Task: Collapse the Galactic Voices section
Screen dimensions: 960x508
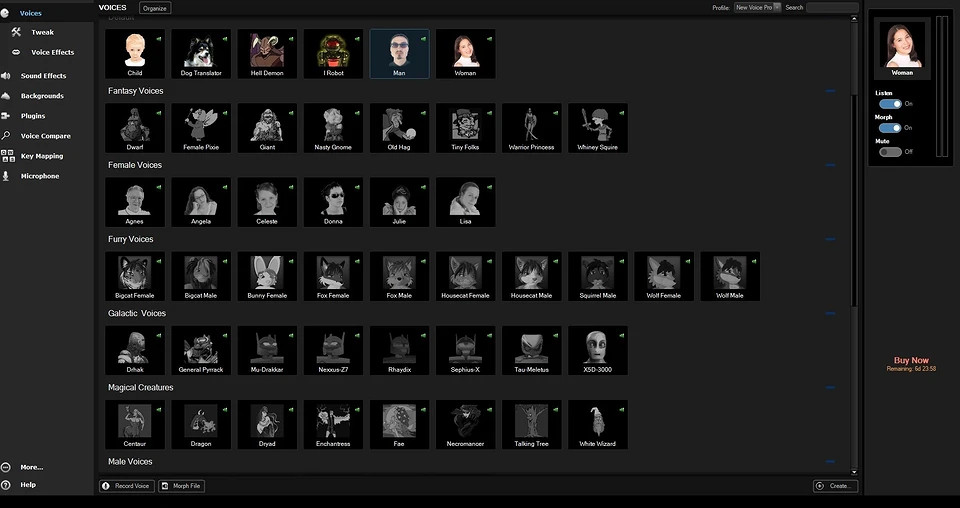Action: [830, 314]
